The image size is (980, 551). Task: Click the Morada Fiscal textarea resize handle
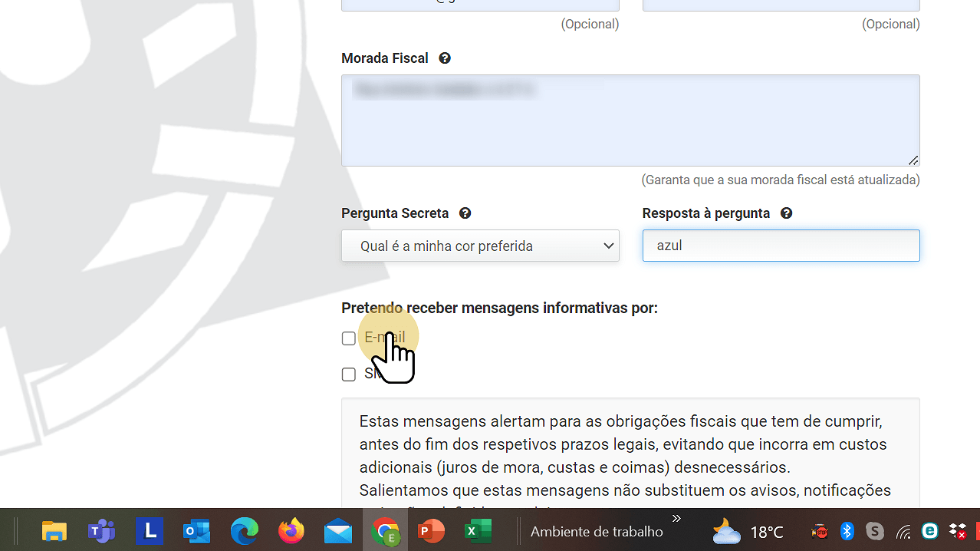tap(913, 160)
